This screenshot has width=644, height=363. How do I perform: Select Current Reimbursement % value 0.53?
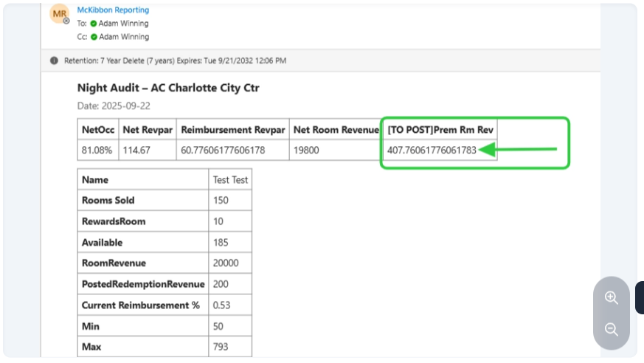pos(221,305)
